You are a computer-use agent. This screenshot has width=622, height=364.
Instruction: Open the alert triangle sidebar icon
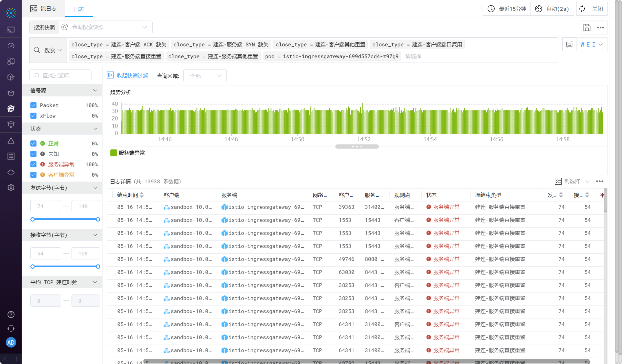(11, 141)
